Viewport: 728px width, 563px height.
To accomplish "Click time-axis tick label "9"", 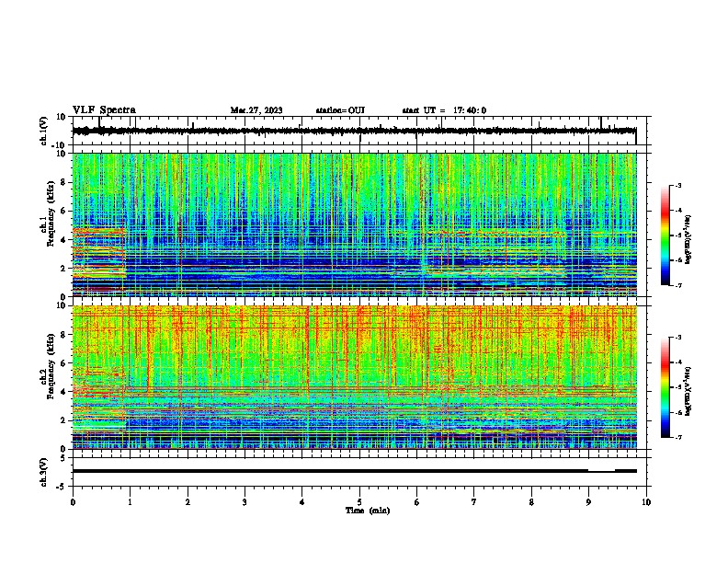I will tap(588, 502).
